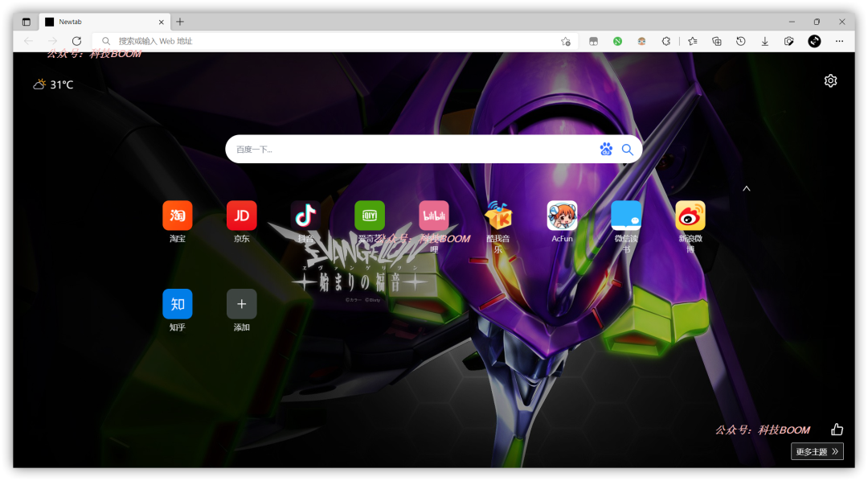Open the web capture toolbar icon

pyautogui.click(x=789, y=41)
